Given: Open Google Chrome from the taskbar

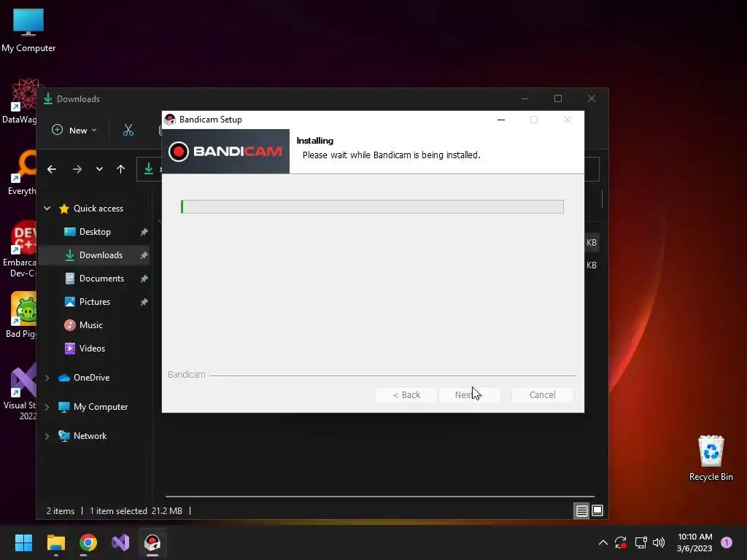Looking at the screenshot, I should [88, 542].
